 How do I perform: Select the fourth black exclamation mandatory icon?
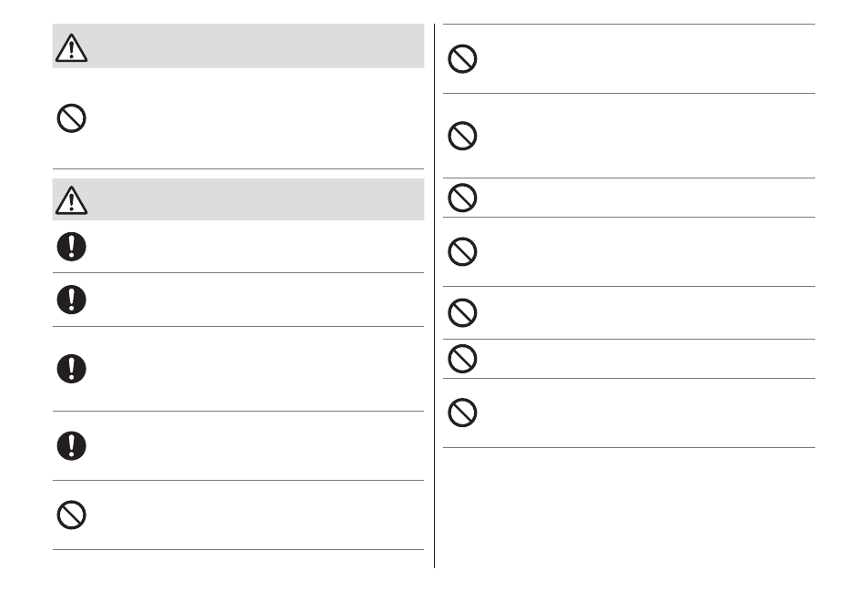point(71,446)
